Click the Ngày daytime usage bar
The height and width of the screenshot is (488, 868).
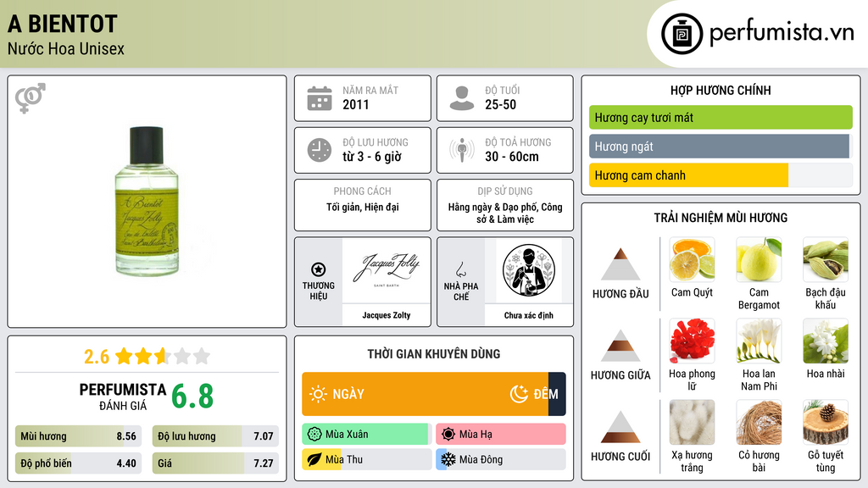click(x=426, y=394)
